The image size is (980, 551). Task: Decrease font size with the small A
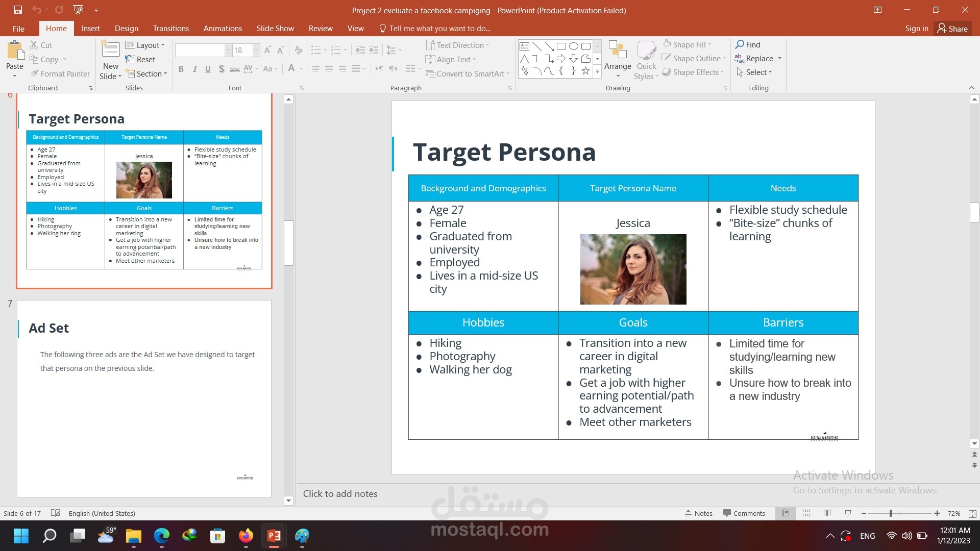pos(280,50)
